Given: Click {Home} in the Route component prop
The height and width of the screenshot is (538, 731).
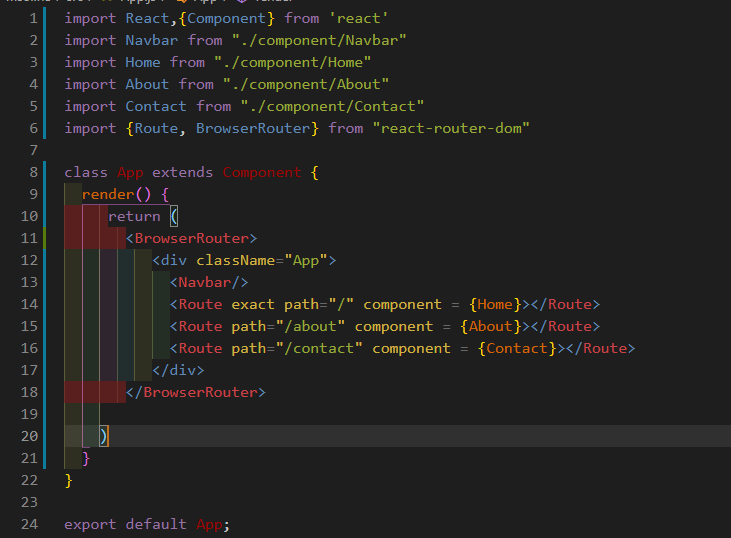Looking at the screenshot, I should tap(495, 304).
